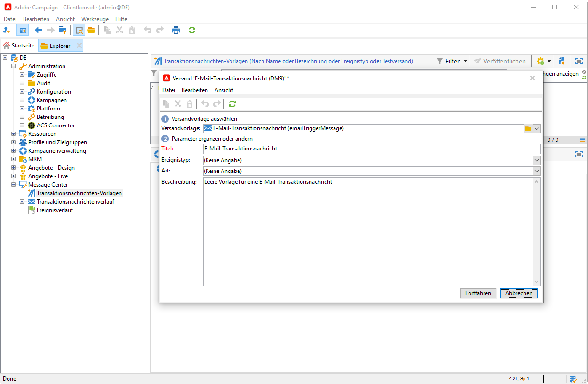Click undo arrow in the dialog toolbar

click(x=205, y=104)
